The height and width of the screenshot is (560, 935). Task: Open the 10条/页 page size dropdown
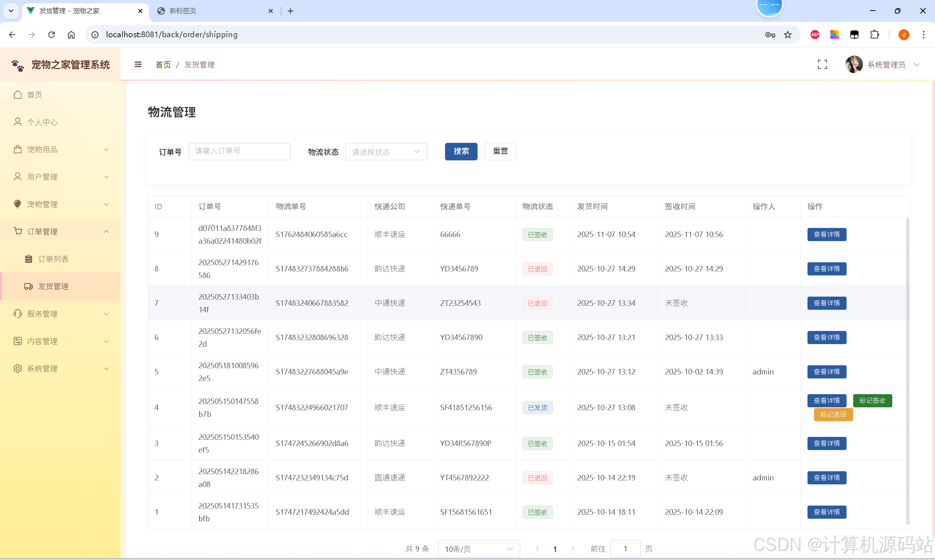(479, 549)
